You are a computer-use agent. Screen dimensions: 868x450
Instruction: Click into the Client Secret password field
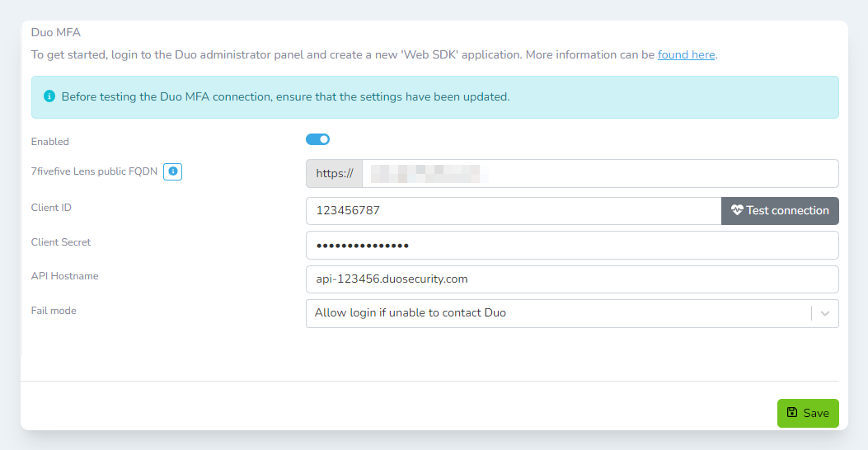pyautogui.click(x=571, y=246)
